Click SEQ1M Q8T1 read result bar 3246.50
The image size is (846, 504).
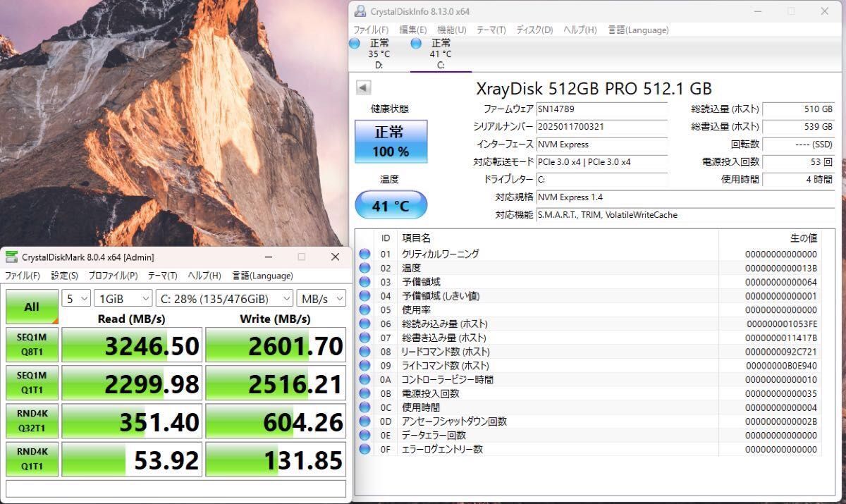pyautogui.click(x=132, y=345)
